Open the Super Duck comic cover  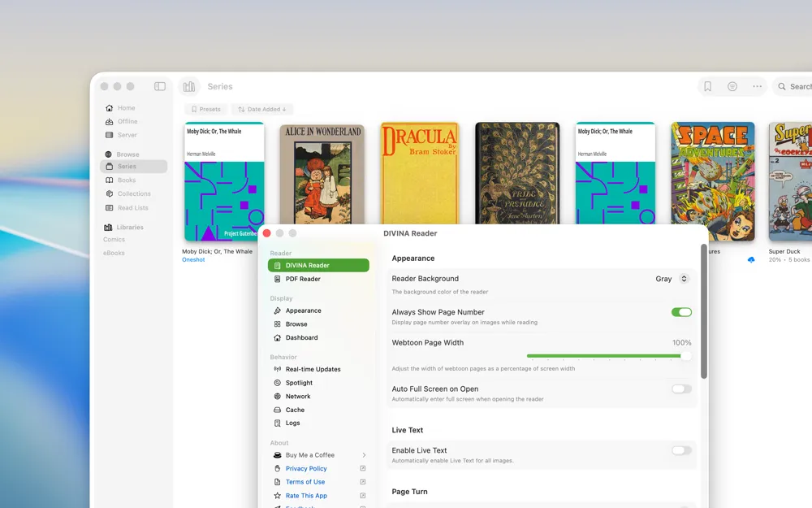click(790, 181)
